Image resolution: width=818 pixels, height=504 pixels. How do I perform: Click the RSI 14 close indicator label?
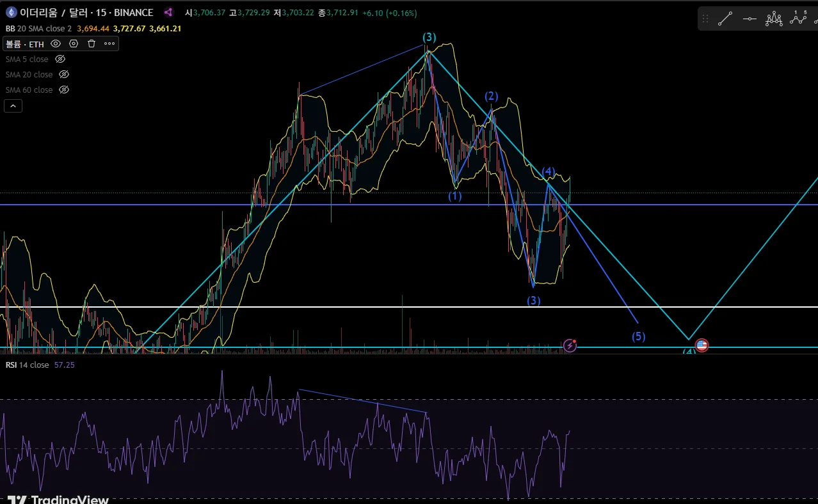point(27,365)
